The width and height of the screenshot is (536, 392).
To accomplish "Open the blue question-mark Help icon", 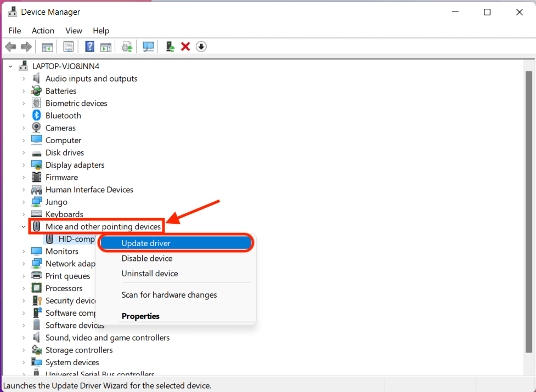I will (x=89, y=47).
